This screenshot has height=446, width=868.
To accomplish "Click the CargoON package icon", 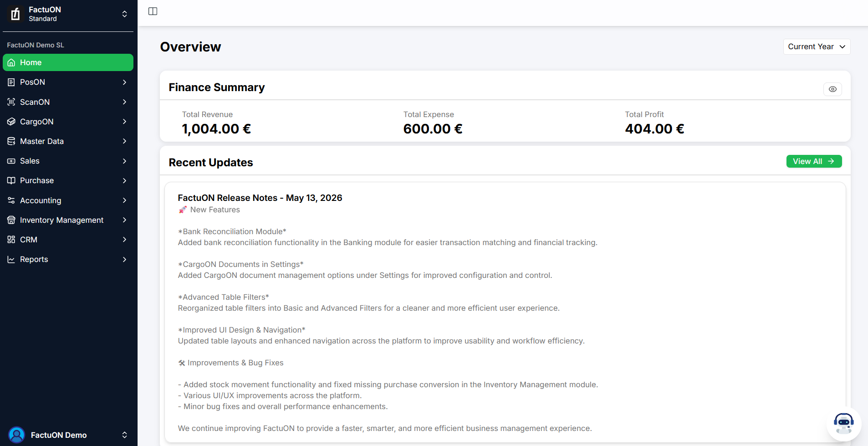I will 11,122.
